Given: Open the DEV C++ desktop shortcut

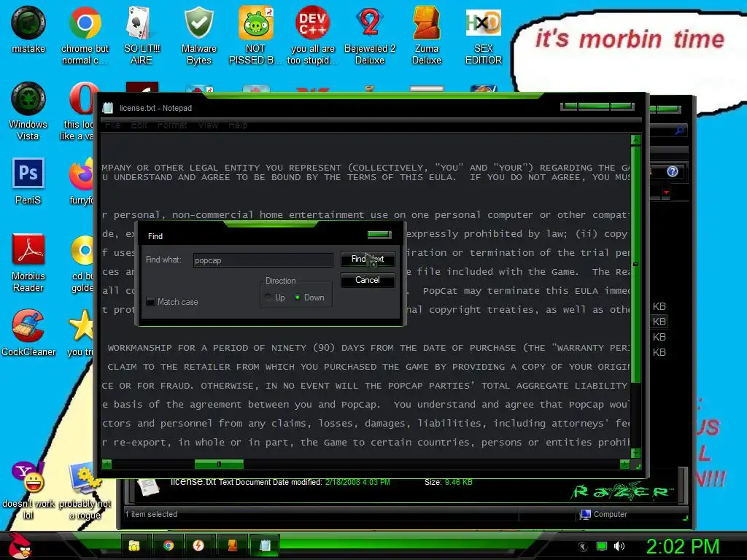Looking at the screenshot, I should [x=312, y=35].
